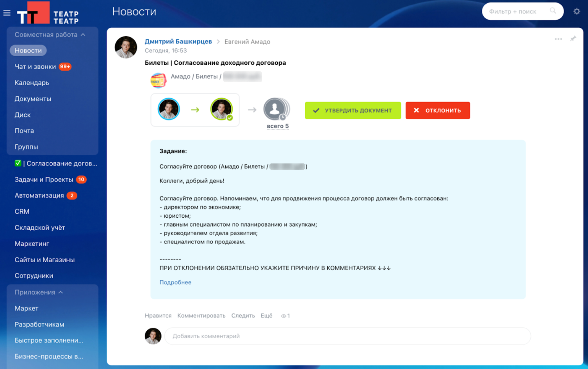This screenshot has height=369, width=588.
Task: Open Дмитрий Башкирцев profile link
Action: tap(178, 41)
